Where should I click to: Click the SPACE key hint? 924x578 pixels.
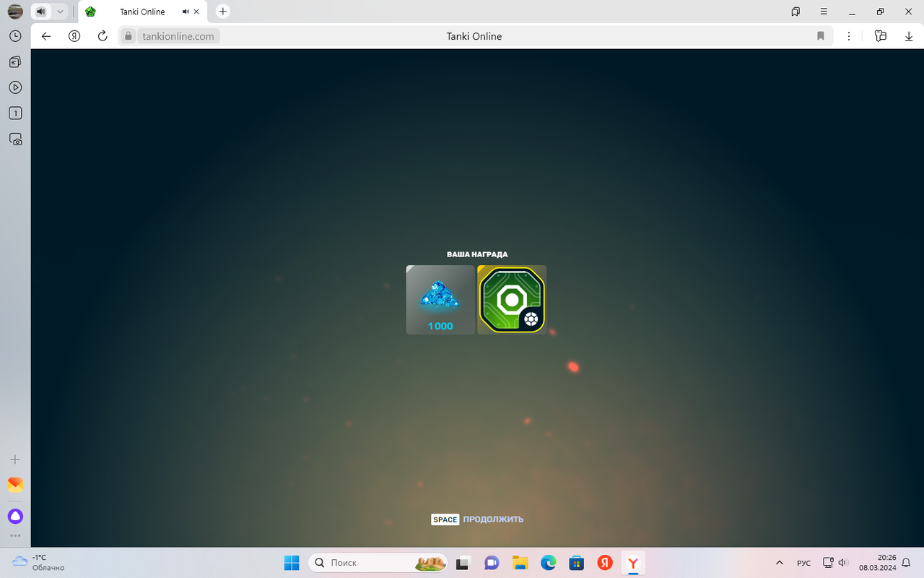click(445, 519)
